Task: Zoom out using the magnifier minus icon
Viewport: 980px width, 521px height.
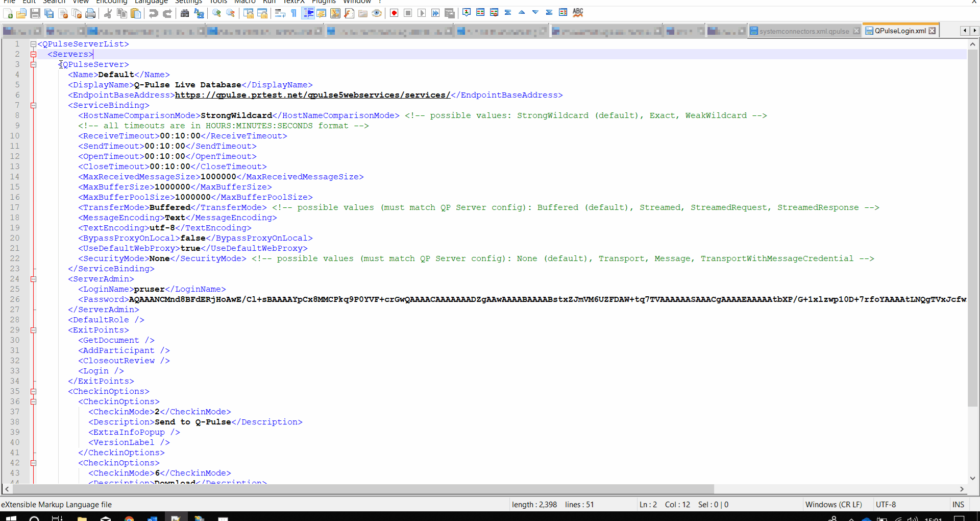Action: tap(230, 13)
